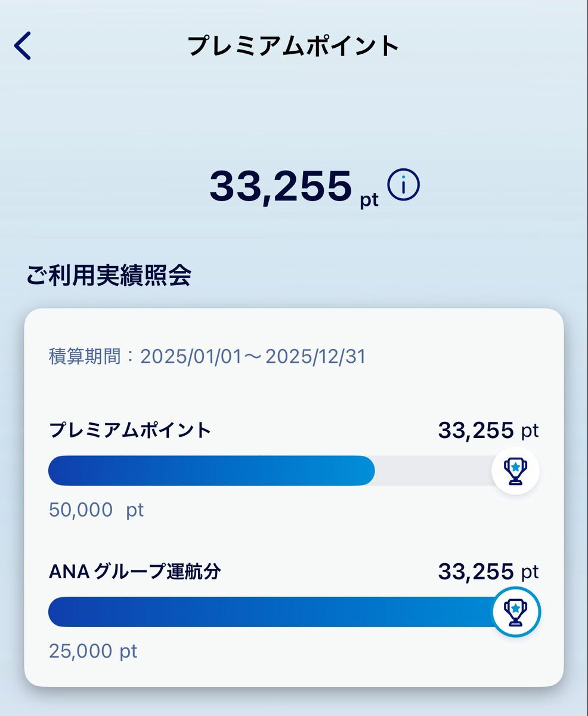Select the ご利用実績照会 section heading
The width and height of the screenshot is (588, 716).
click(x=109, y=276)
